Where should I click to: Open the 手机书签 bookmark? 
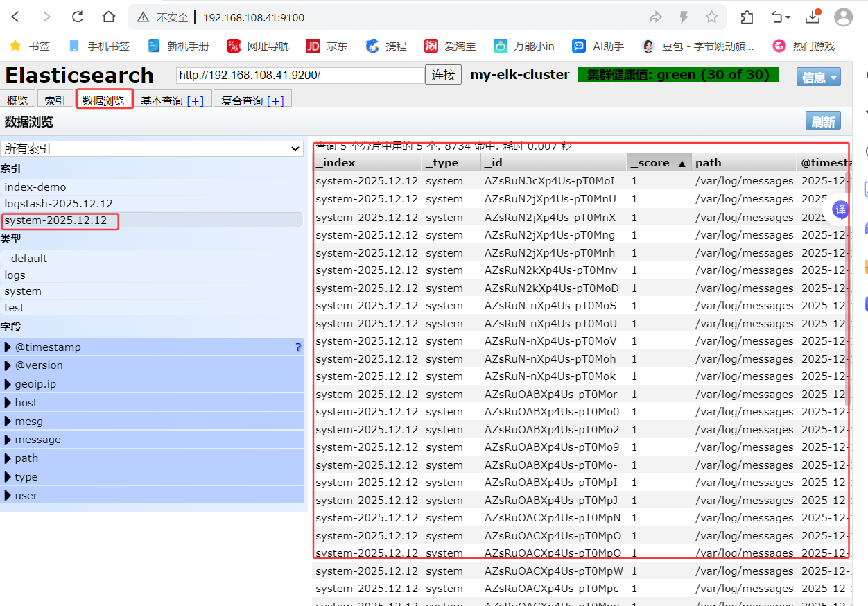(x=99, y=46)
